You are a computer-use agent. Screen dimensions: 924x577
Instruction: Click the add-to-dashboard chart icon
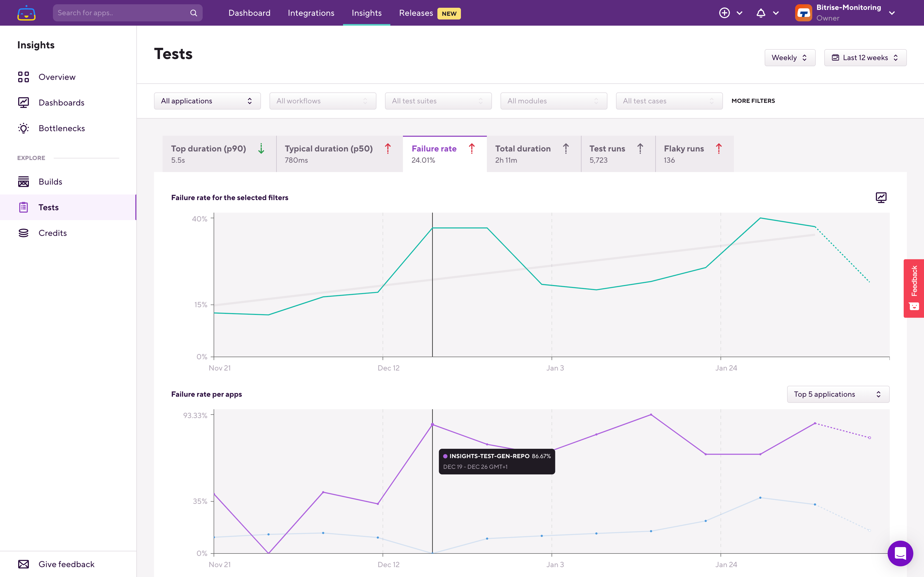coord(881,197)
